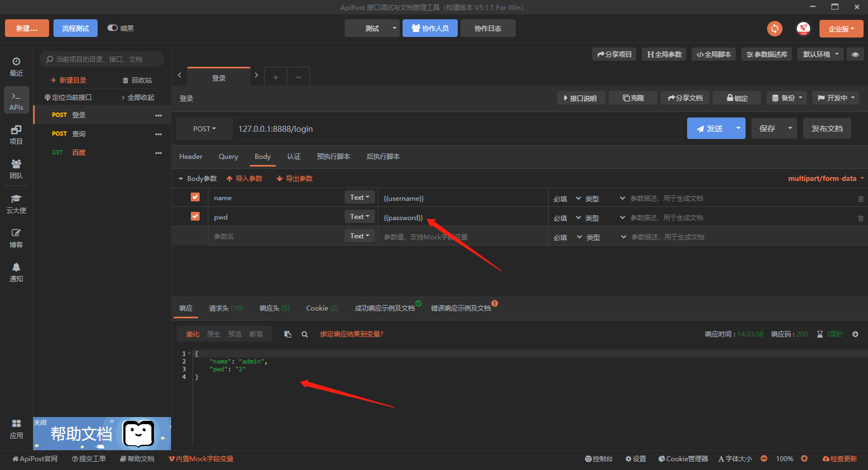
Task: Switch to the Query tab
Action: (x=228, y=157)
